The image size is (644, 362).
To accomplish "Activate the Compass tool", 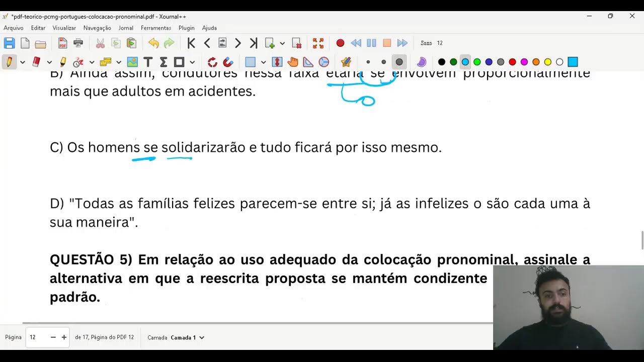I will click(x=324, y=62).
